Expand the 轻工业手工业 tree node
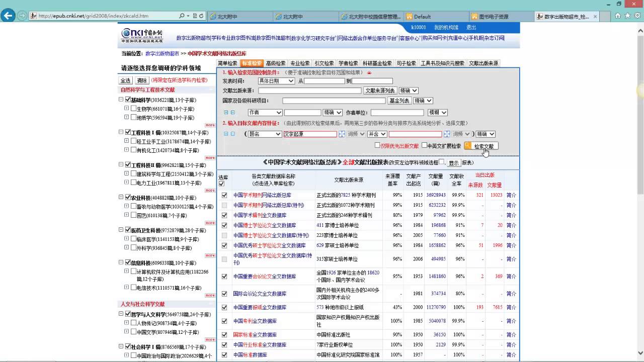The height and width of the screenshot is (362, 644). (x=127, y=141)
